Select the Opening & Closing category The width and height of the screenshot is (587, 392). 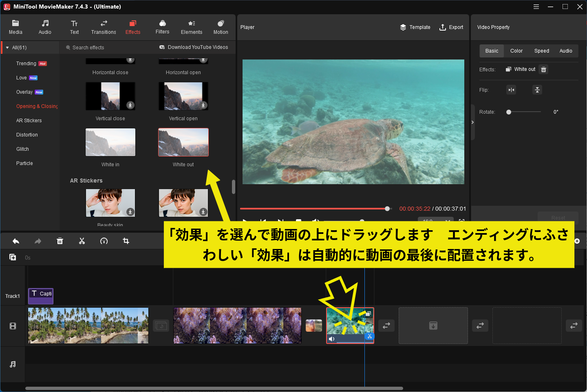point(37,106)
